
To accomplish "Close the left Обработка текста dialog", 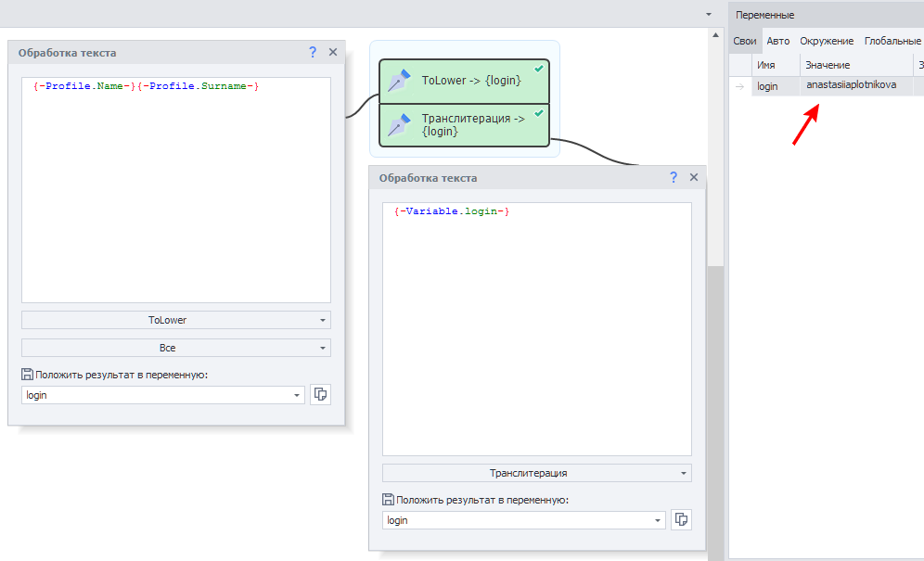I will click(x=332, y=53).
